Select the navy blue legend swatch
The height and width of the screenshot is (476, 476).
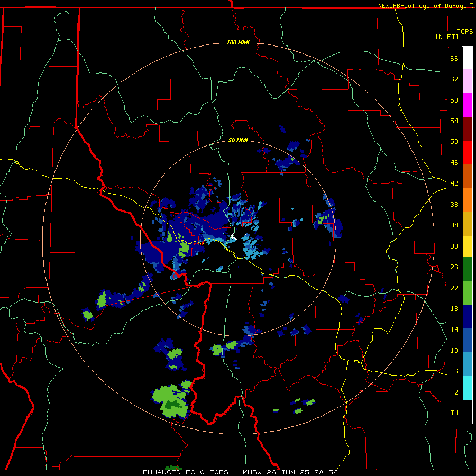(467, 317)
